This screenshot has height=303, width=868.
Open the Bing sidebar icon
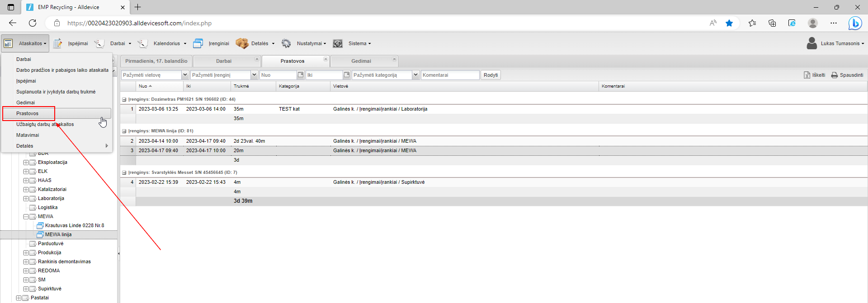click(x=855, y=23)
